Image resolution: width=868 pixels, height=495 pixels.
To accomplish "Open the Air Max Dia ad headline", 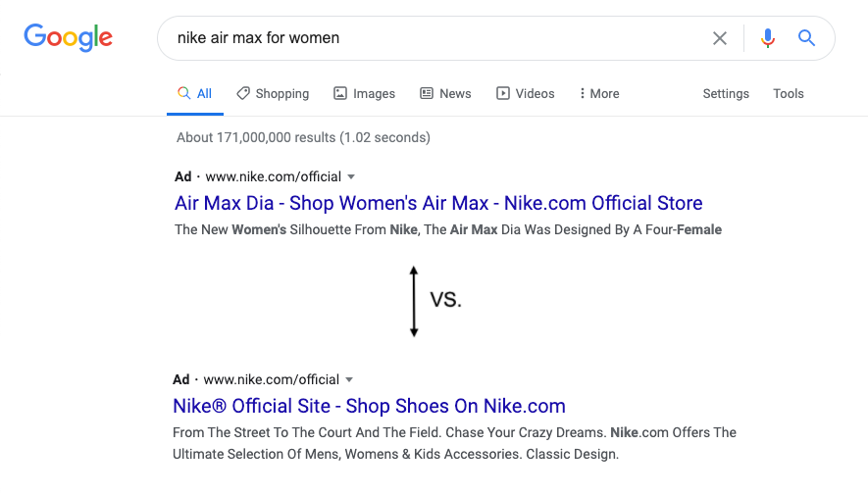I will pyautogui.click(x=438, y=204).
